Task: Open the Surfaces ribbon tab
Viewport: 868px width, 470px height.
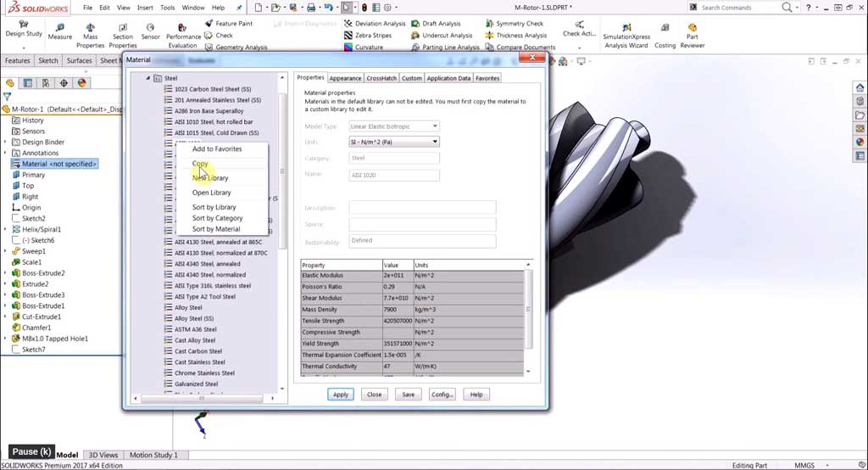Action: [79, 60]
